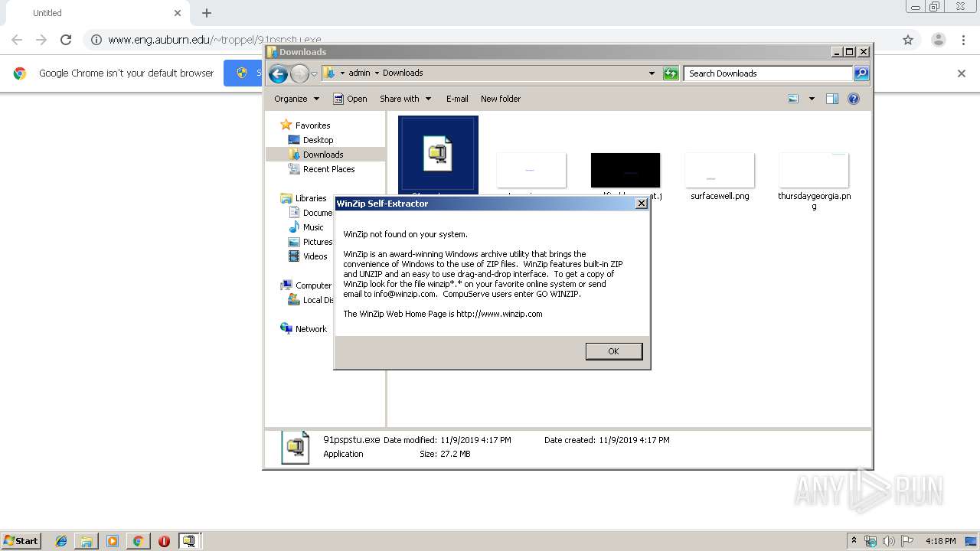The height and width of the screenshot is (551, 980).
Task: Open the volume speaker tray icon
Action: (888, 541)
